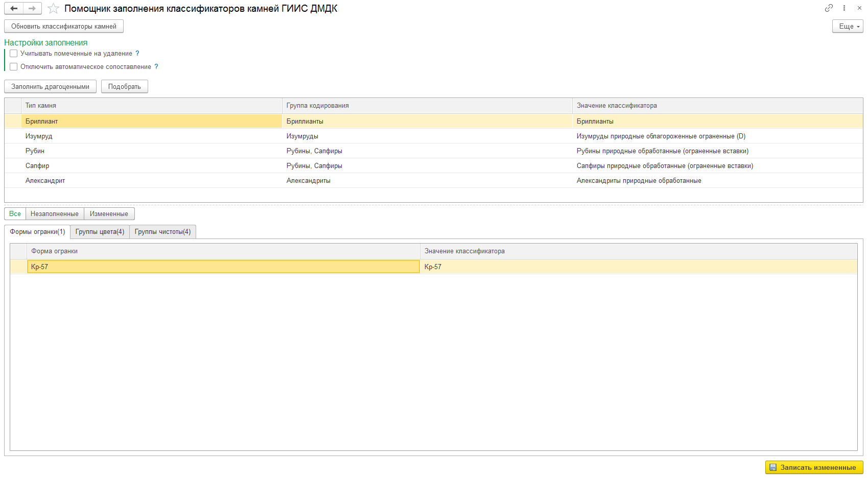Viewport: 868px width, 478px height.
Task: Go forward with the right arrow
Action: [x=32, y=8]
